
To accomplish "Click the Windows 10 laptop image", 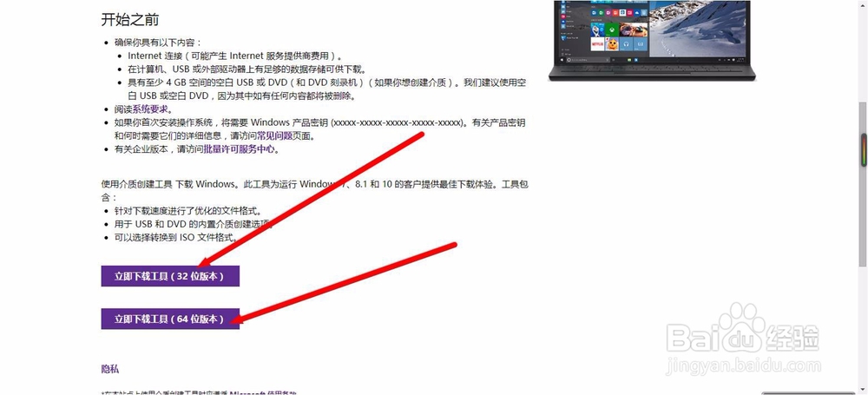I will 652,40.
